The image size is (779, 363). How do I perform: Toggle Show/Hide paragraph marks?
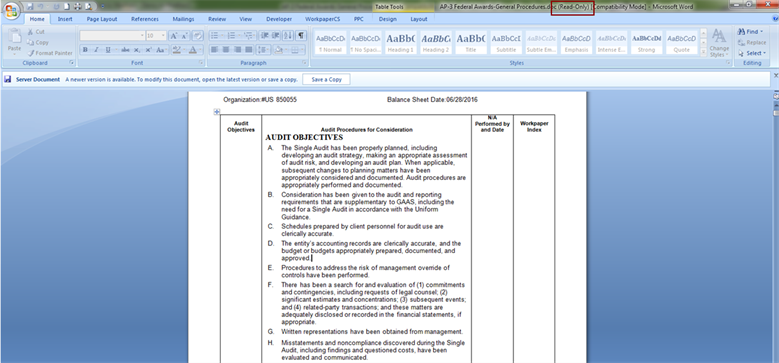301,36
